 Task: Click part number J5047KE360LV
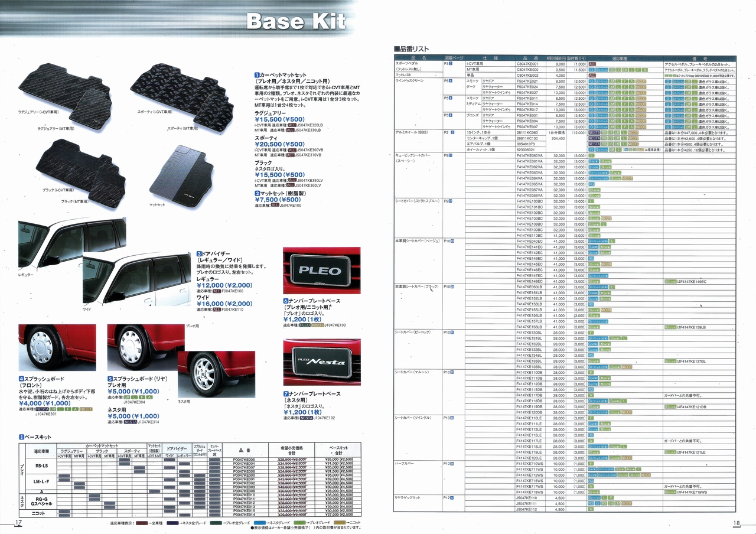[x=309, y=185]
